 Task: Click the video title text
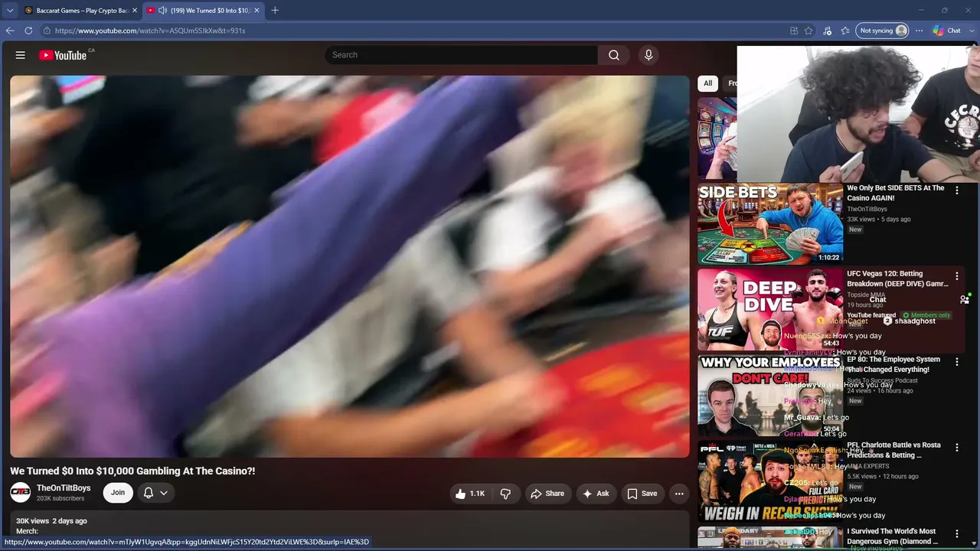[x=132, y=471]
